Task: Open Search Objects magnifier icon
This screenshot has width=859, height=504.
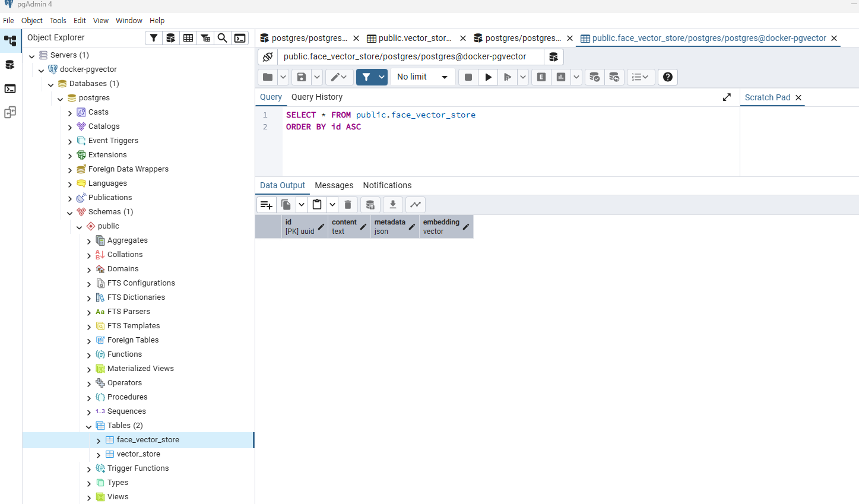Action: click(223, 38)
